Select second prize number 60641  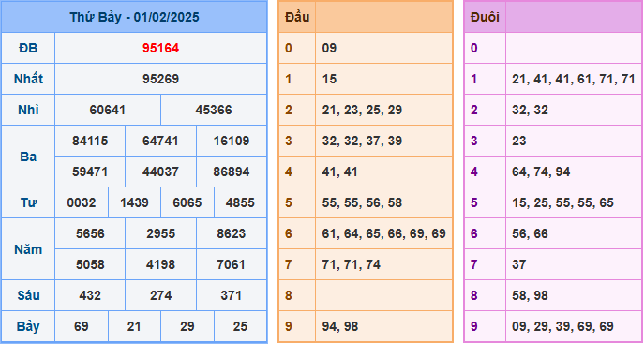(x=108, y=110)
